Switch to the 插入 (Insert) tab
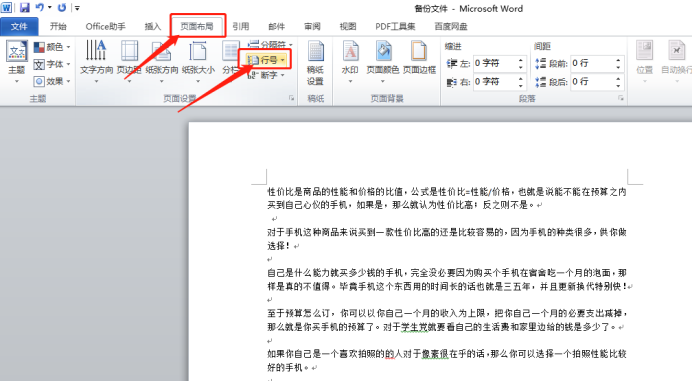 coord(153,26)
